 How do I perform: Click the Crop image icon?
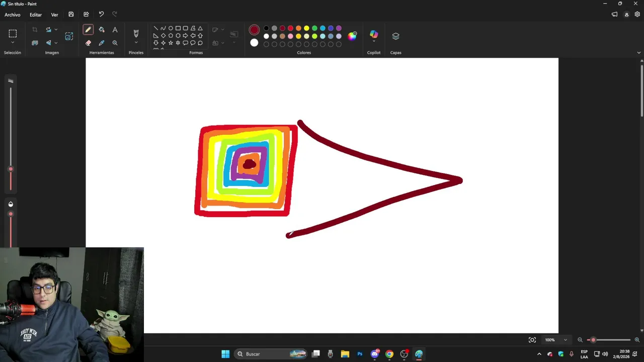pos(35,30)
